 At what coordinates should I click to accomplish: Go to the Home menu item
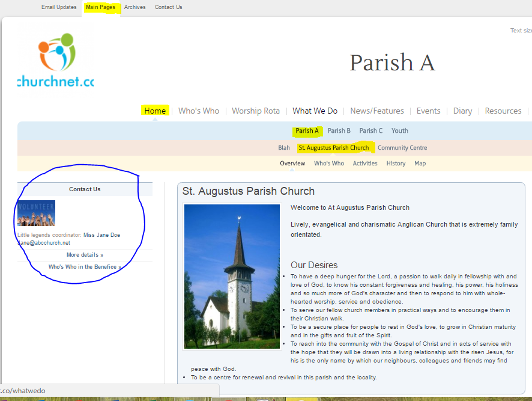(155, 111)
